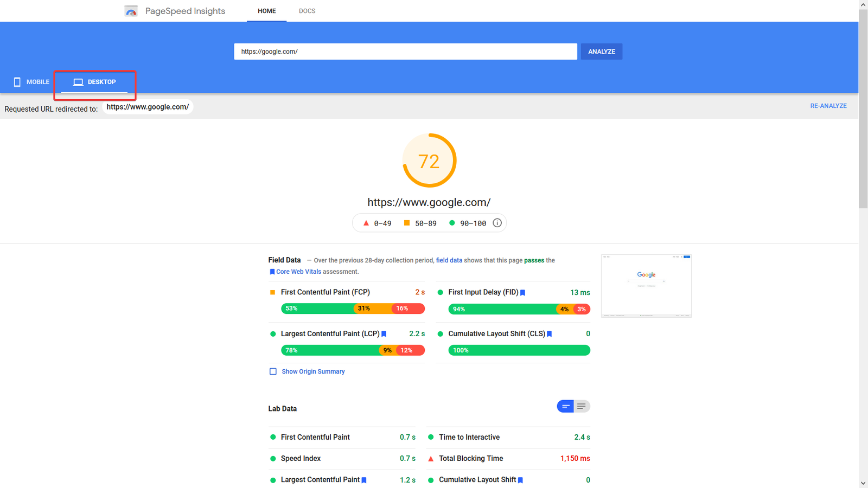This screenshot has width=868, height=488.
Task: Click the PageSpeed Insights logo icon
Action: pos(131,11)
